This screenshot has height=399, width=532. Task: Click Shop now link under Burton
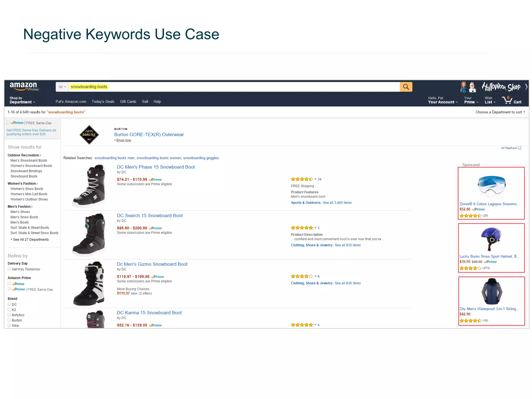[123, 140]
